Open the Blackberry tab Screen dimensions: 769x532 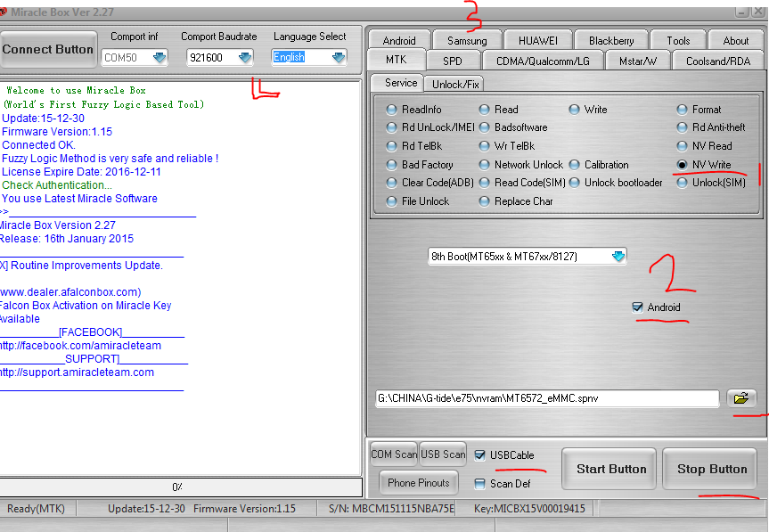click(611, 40)
